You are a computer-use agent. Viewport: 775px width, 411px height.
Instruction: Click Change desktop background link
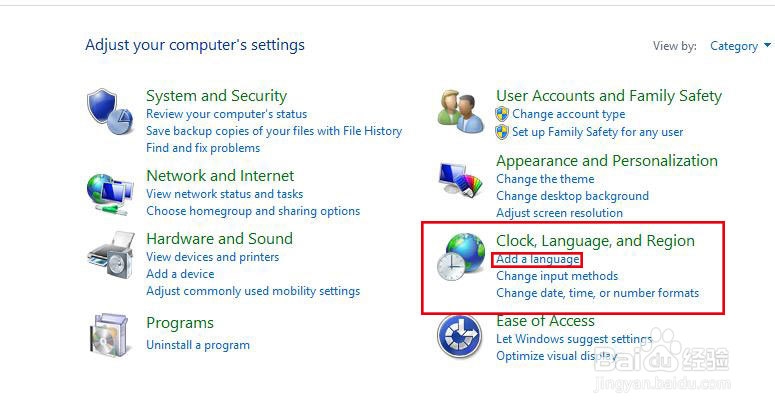[572, 196]
